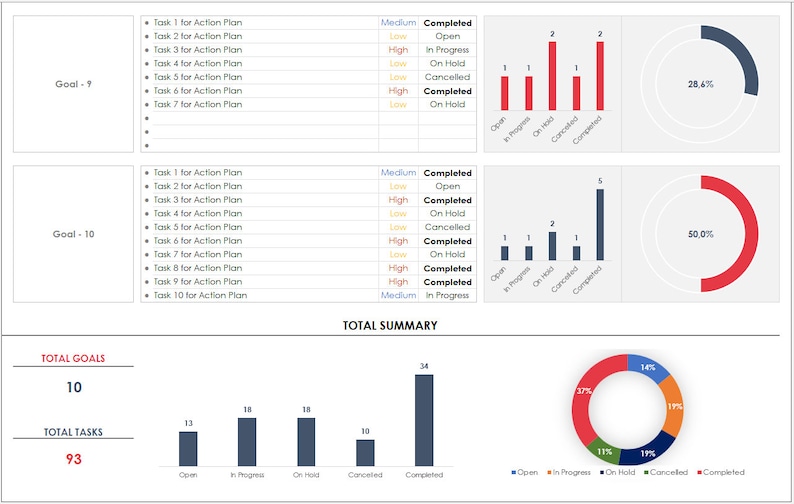This screenshot has height=504, width=794.
Task: Select Low priority of Goal 10 Task 7
Action: [x=399, y=254]
